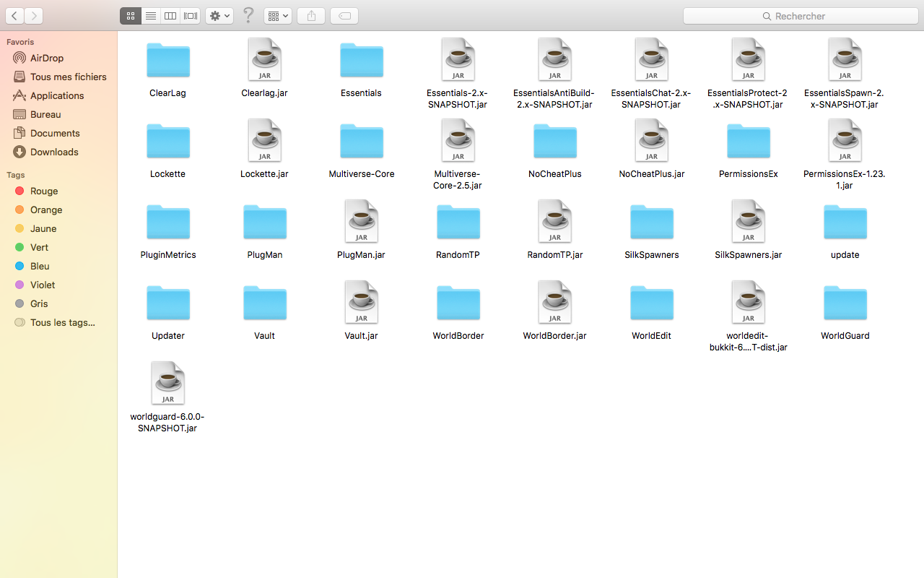Focus the Rechercher search field
Viewport: 924px width, 578px height.
pos(801,16)
